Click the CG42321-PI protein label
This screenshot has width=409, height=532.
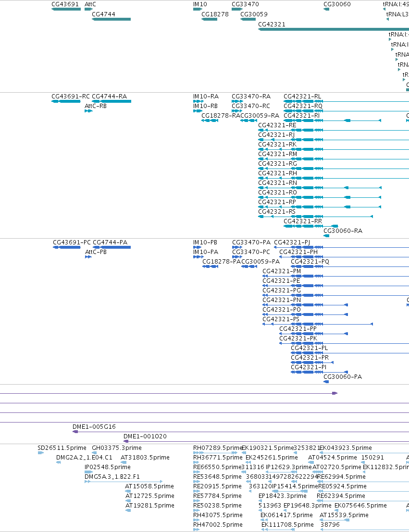309,367
